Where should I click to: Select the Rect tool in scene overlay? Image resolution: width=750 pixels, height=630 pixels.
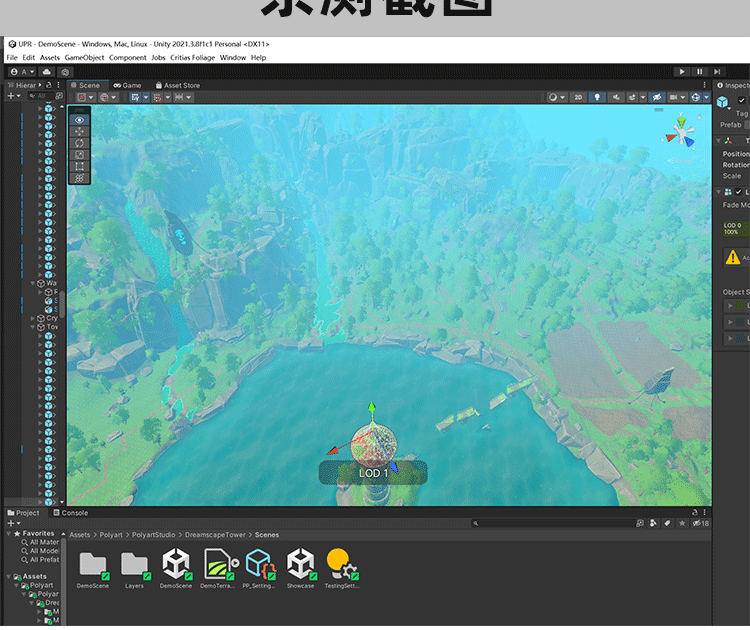79,166
